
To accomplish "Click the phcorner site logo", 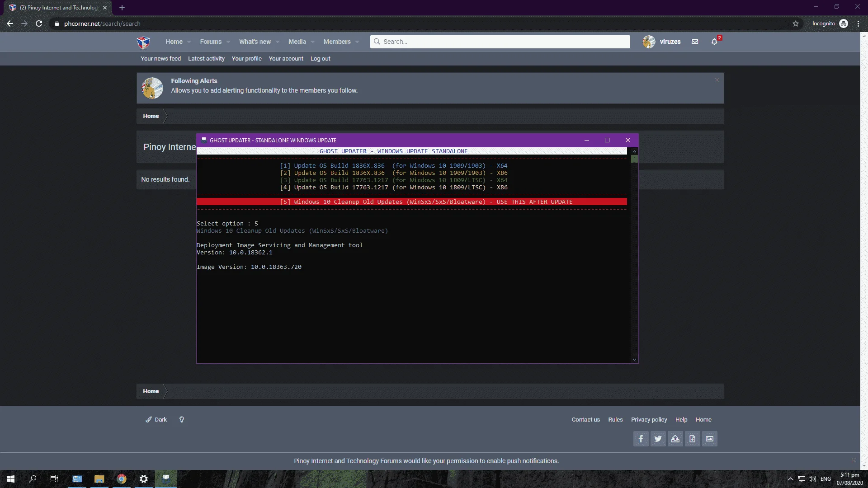I will tap(143, 42).
